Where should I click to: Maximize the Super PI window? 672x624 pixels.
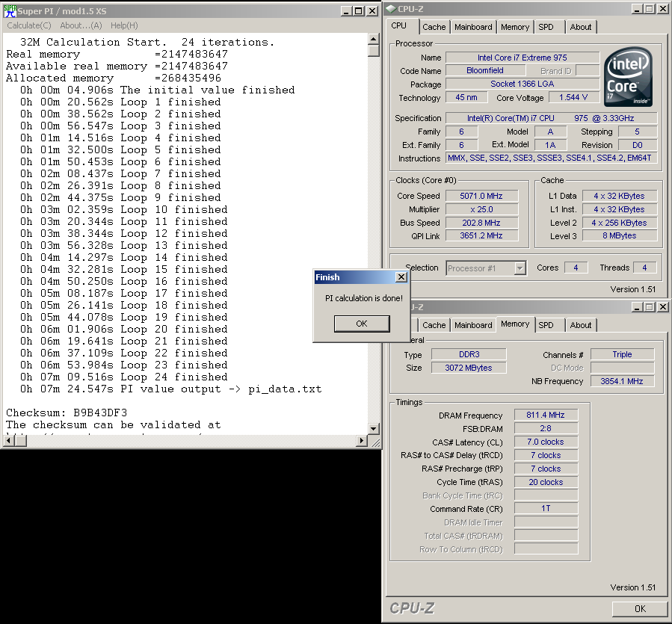(359, 11)
